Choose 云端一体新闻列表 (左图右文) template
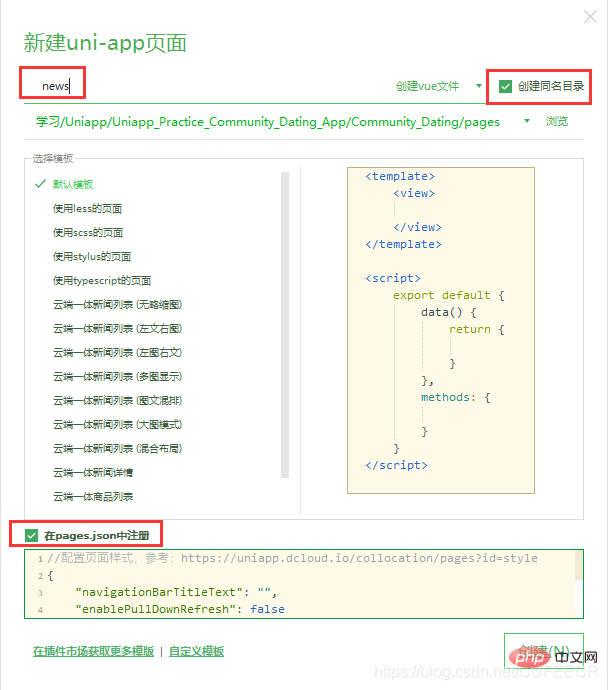 [117, 352]
